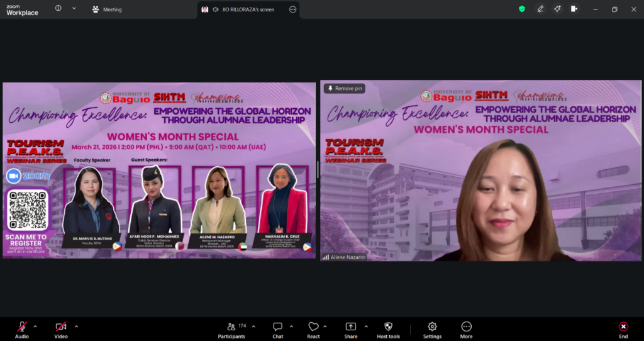The height and width of the screenshot is (341, 644).
Task: Unmute the microphone with the Audio button
Action: point(22,330)
